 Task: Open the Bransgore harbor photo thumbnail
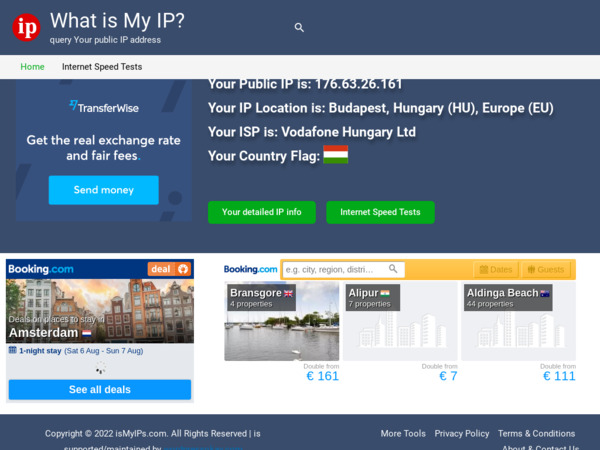tap(282, 321)
